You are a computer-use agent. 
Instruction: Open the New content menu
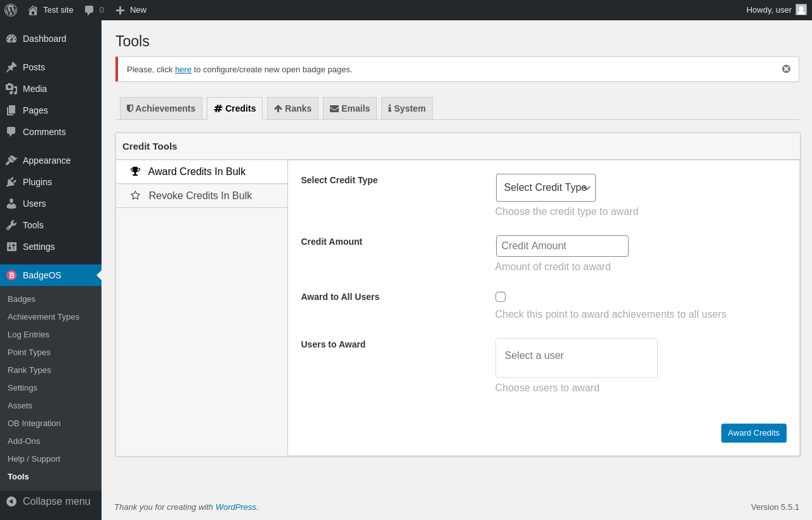coord(131,10)
